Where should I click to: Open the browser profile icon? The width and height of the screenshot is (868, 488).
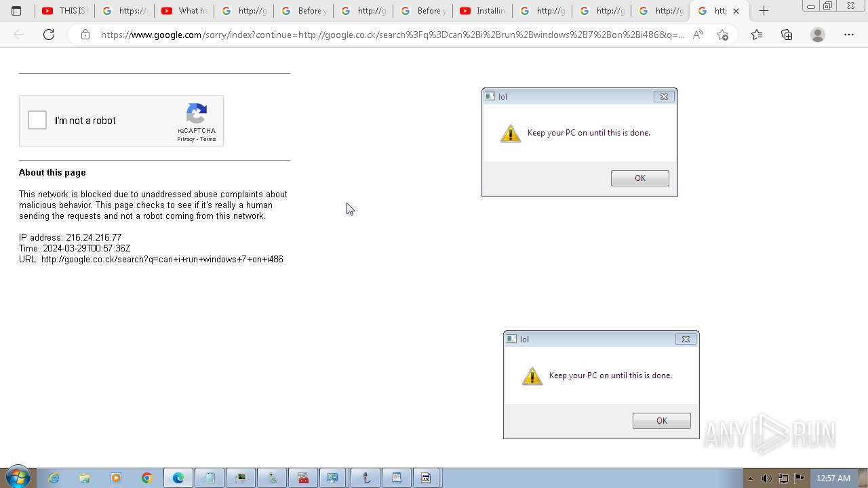818,35
